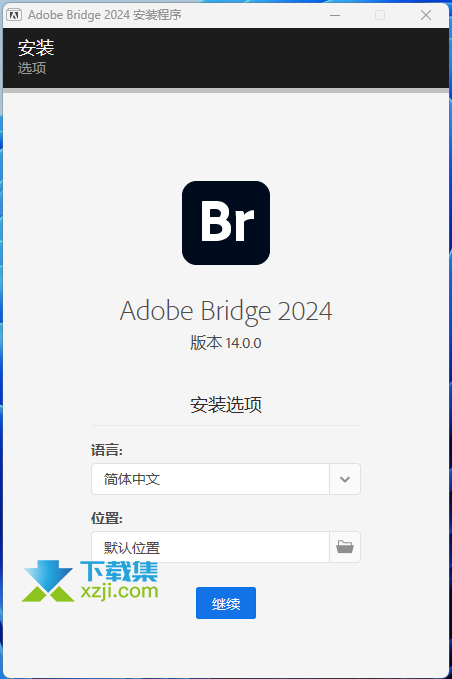Click the Bridge "Br" application logo
This screenshot has width=452, height=679.
[226, 223]
